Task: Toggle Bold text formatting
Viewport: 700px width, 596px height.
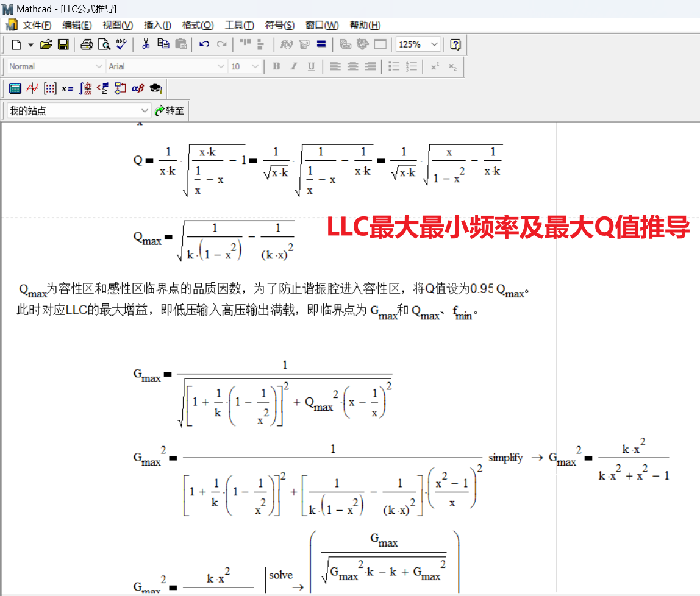Action: (x=276, y=66)
